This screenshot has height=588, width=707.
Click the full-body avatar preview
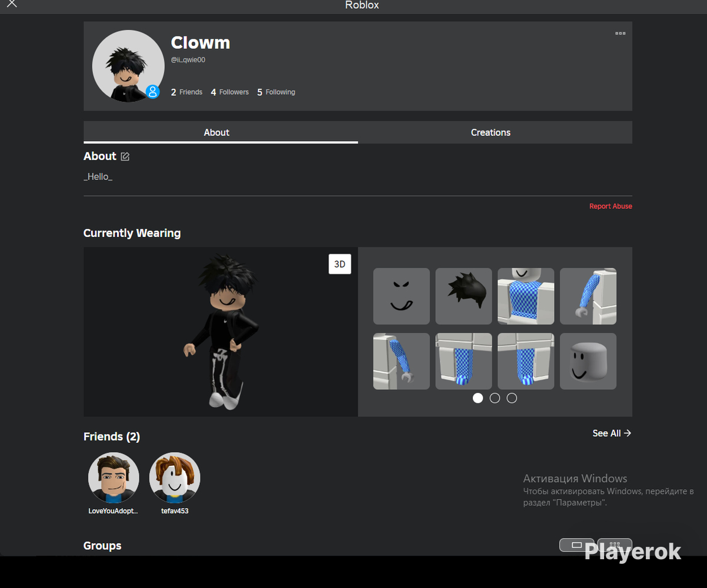click(221, 332)
